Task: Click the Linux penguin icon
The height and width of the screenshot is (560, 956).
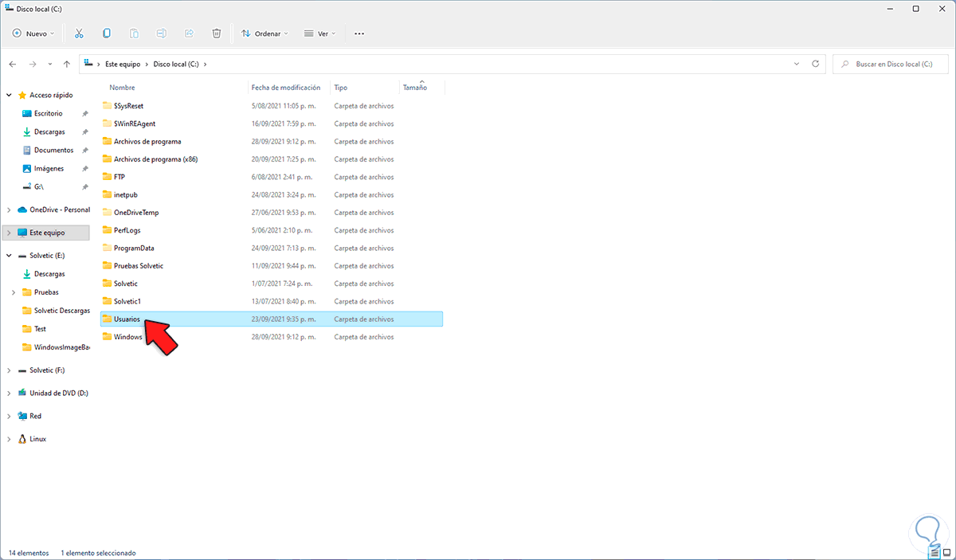Action: pos(22,439)
